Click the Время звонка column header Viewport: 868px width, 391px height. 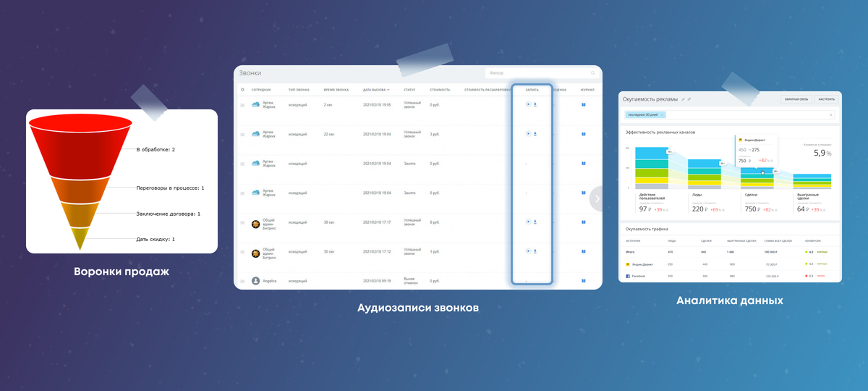click(x=336, y=90)
